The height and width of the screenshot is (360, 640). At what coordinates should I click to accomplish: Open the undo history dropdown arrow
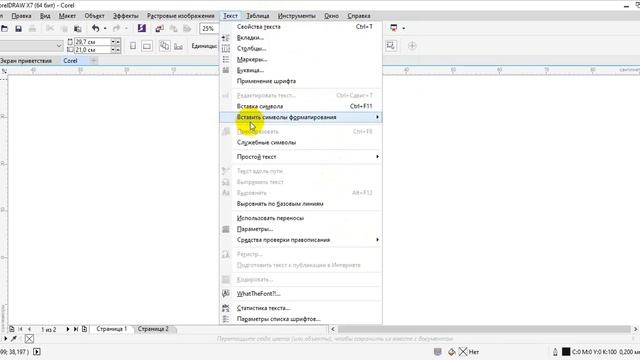pos(105,28)
